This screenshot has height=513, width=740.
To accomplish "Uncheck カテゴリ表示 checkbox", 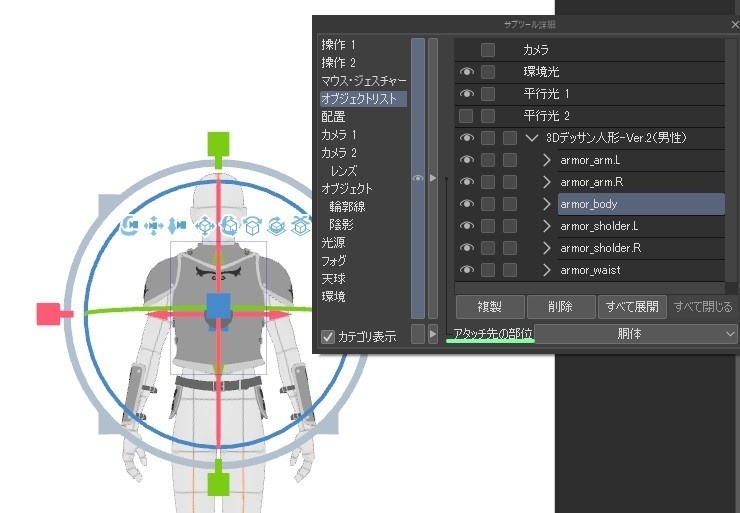I will click(328, 336).
